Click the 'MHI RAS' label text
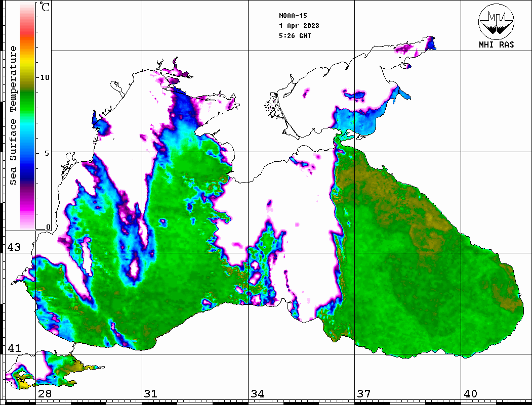This screenshot has height=405, width=532. coord(497,44)
